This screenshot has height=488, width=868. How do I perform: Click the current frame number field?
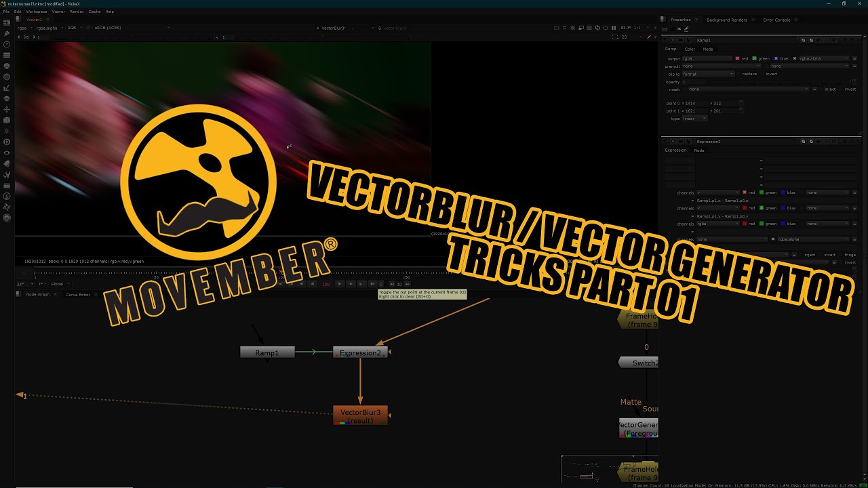point(325,284)
